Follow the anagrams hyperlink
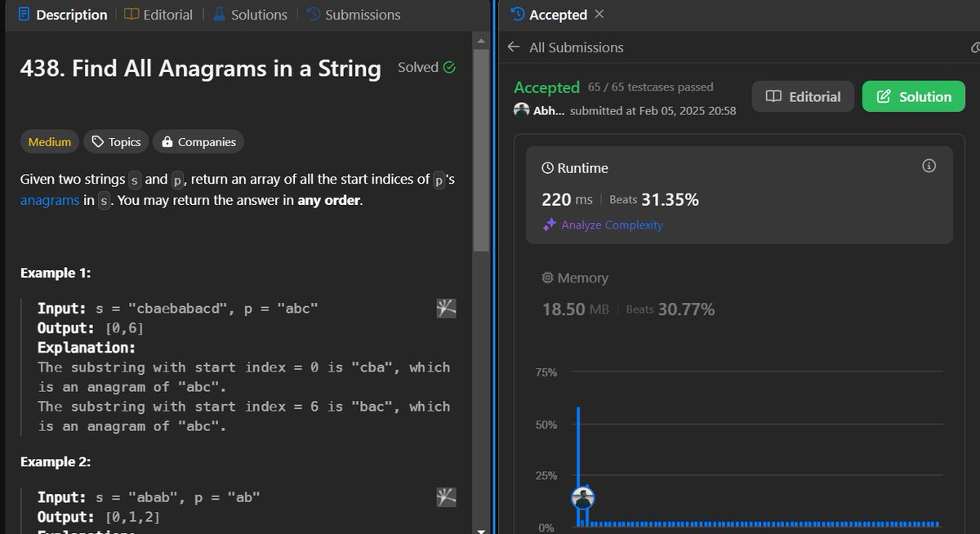The width and height of the screenshot is (980, 534). point(50,199)
